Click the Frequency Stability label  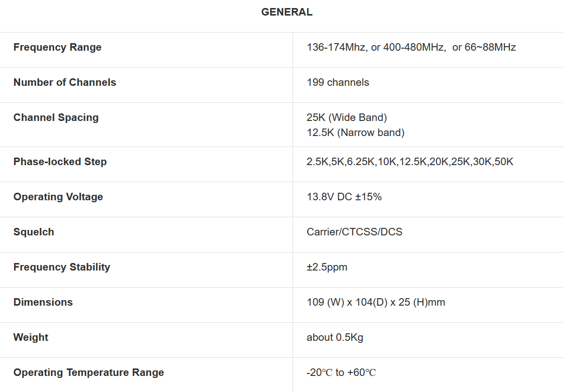tap(62, 267)
